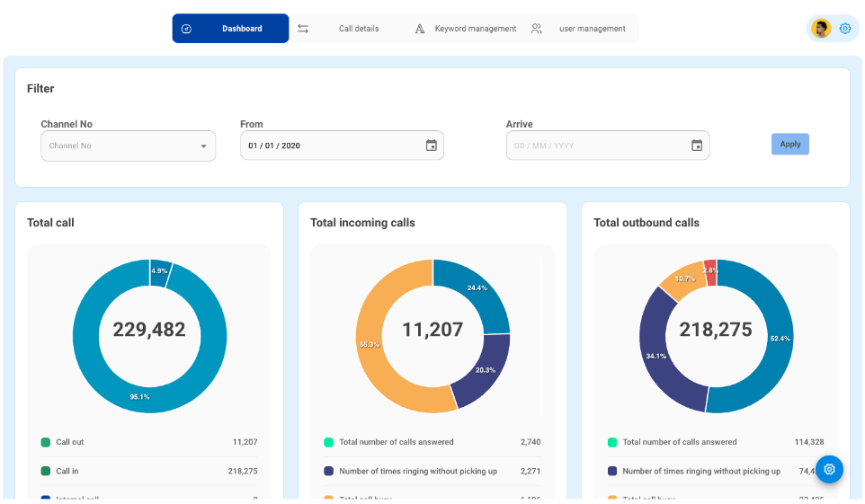Click the Keyword management letter icon
Screen dimensions: 865x504
click(x=419, y=29)
